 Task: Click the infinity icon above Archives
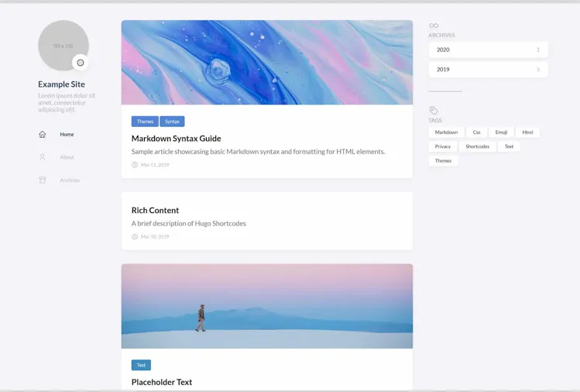coord(434,26)
